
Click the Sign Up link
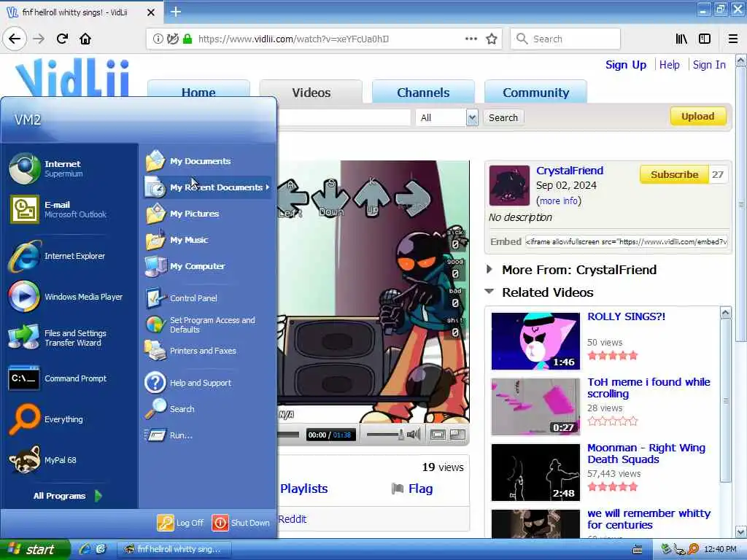coord(625,65)
